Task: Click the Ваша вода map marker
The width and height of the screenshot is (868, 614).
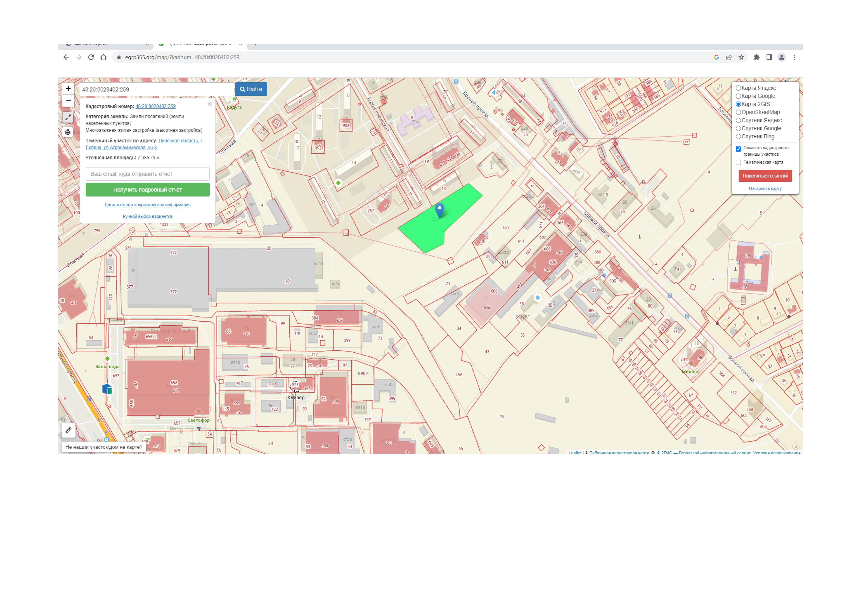Action: pyautogui.click(x=107, y=358)
